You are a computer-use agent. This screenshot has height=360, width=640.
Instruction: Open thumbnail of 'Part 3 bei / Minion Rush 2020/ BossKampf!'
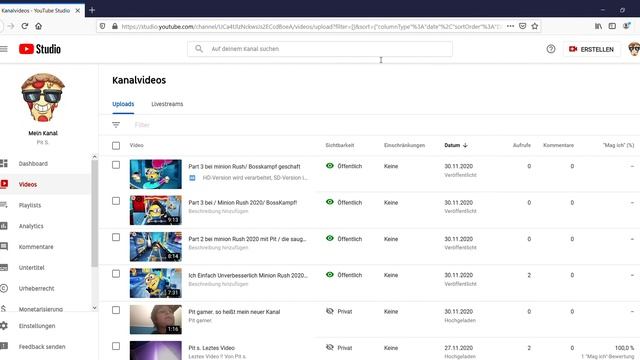point(156,211)
